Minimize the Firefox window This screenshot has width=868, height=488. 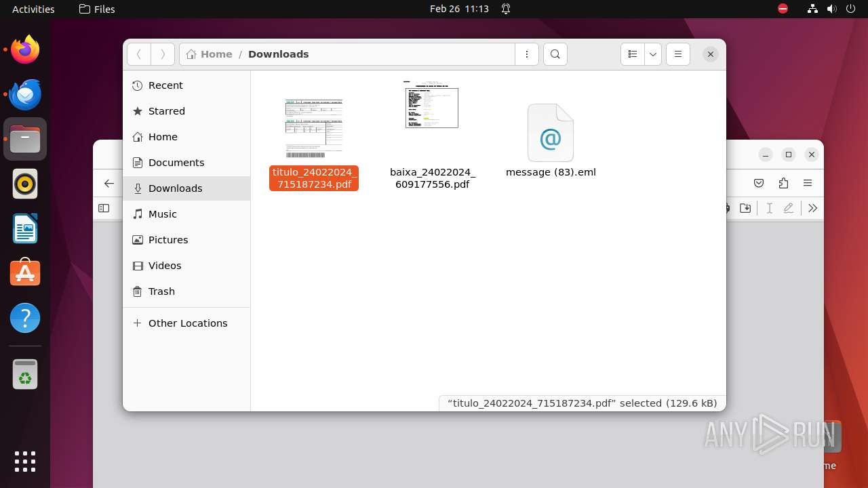coord(766,155)
